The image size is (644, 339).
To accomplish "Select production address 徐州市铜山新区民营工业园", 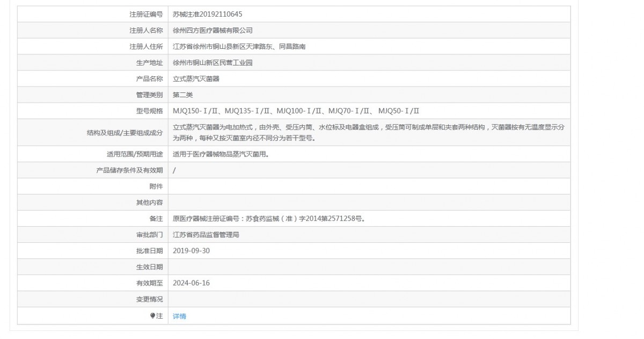I will click(213, 63).
